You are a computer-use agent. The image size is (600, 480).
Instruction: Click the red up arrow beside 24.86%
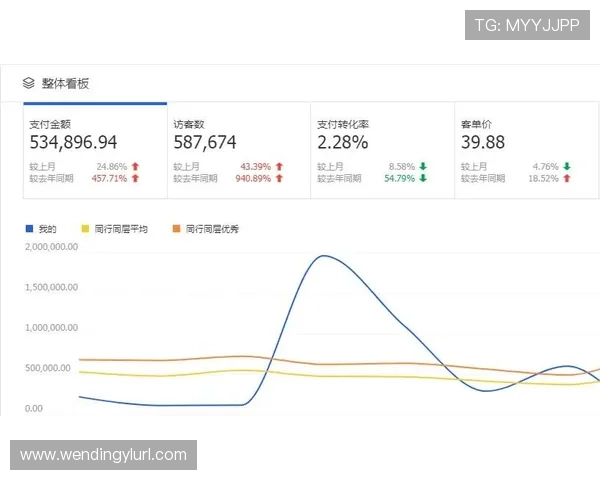coord(135,167)
